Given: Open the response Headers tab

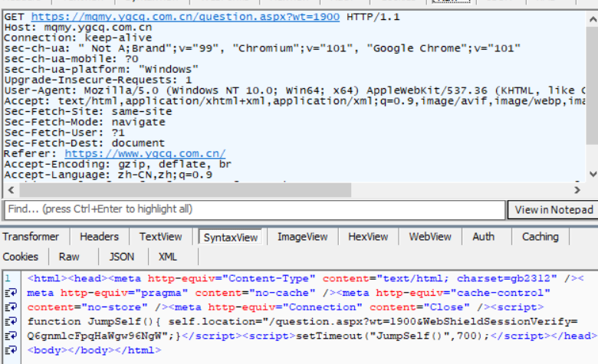Looking at the screenshot, I should 99,237.
